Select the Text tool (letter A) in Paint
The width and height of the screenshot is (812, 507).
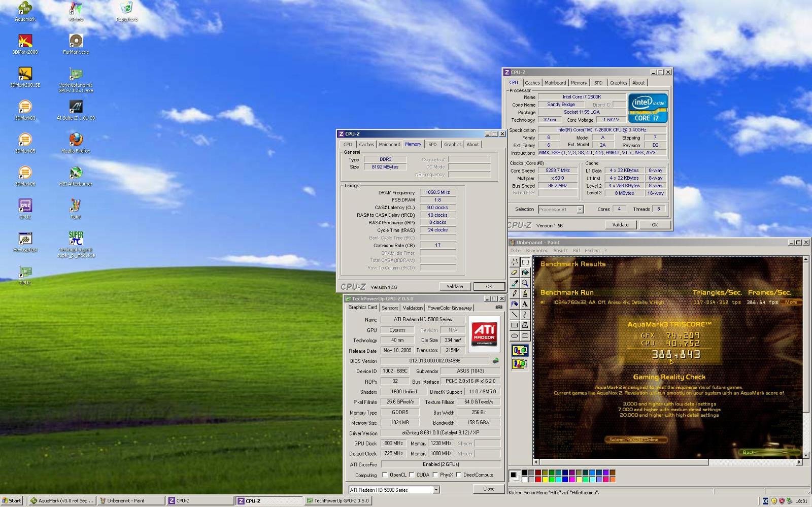pos(525,304)
